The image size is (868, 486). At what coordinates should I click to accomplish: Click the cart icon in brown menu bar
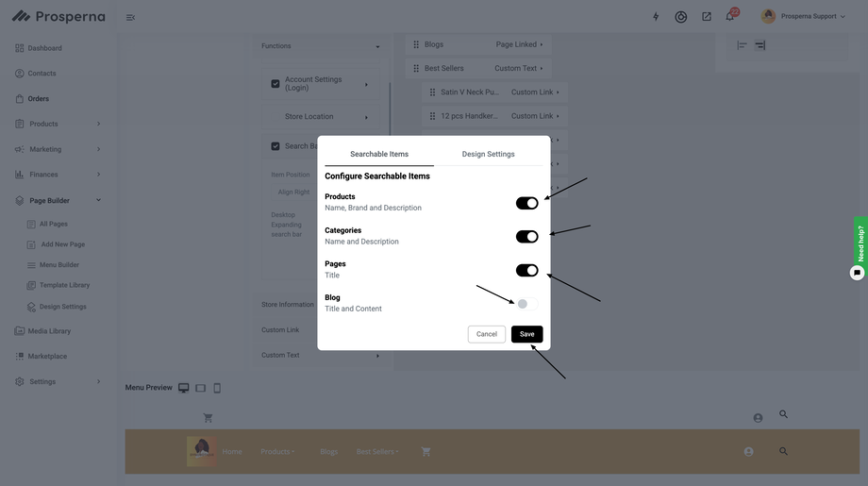(426, 452)
